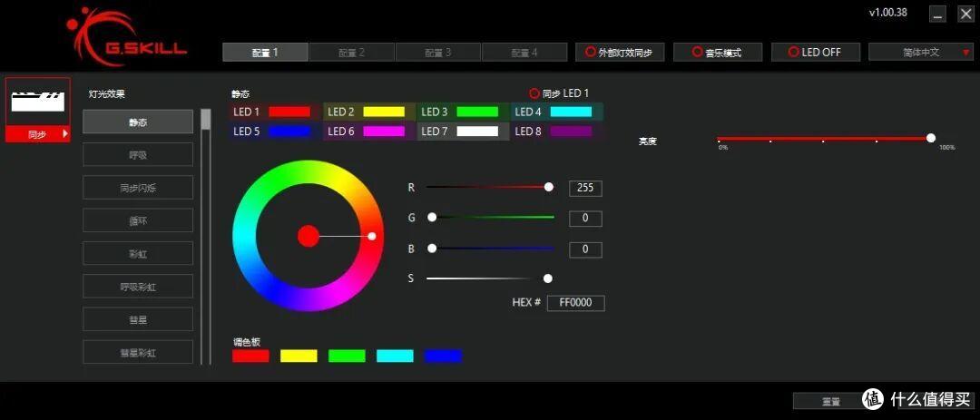
Task: Select the RAM module thumbnail
Action: [x=37, y=102]
